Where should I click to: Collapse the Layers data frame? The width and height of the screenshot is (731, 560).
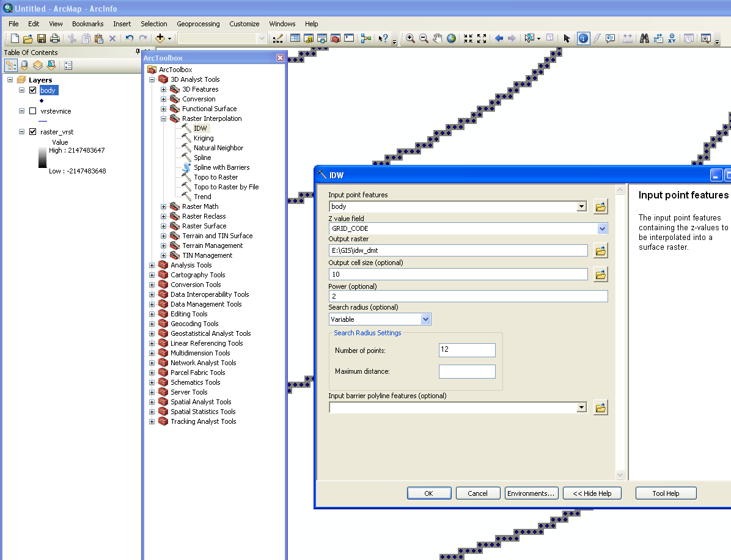10,79
